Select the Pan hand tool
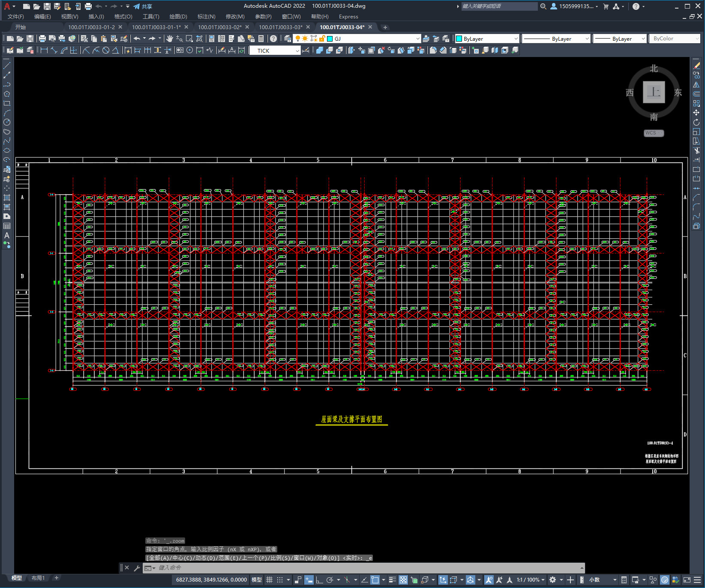 click(170, 39)
